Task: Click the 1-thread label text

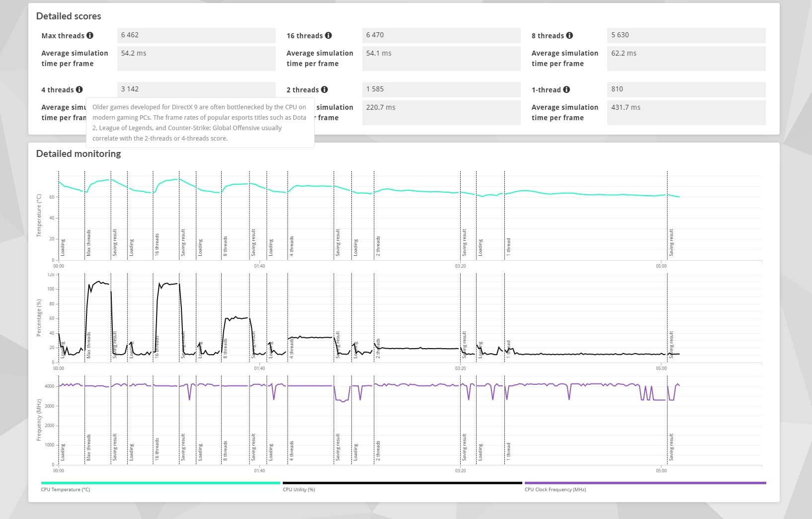Action: pos(546,89)
